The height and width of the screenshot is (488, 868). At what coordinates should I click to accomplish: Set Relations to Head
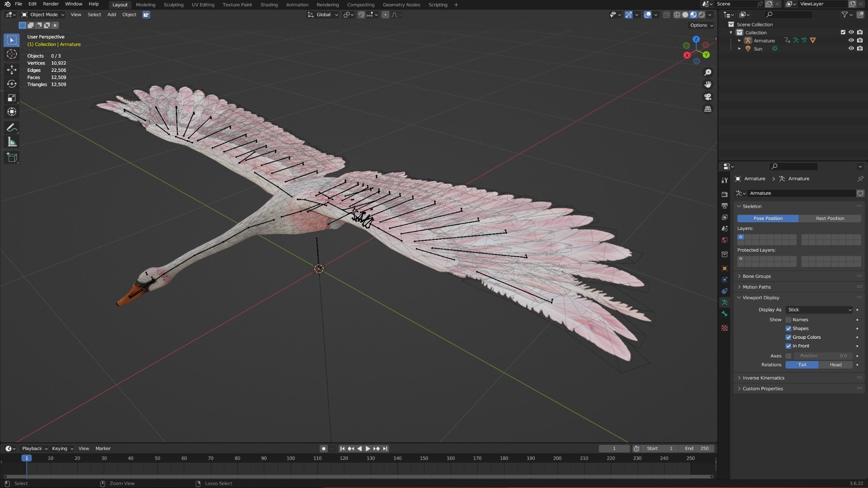click(x=835, y=365)
